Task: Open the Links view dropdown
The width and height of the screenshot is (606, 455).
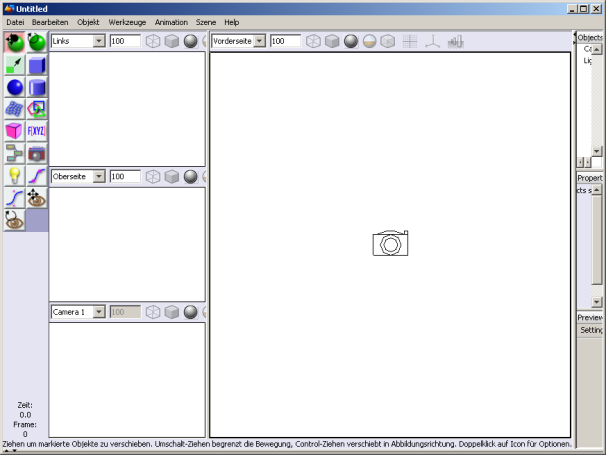Action: point(99,41)
